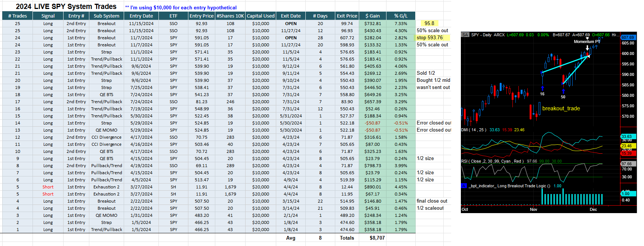Click the Nov marker on chart time axis
The image size is (644, 246).
(533, 209)
